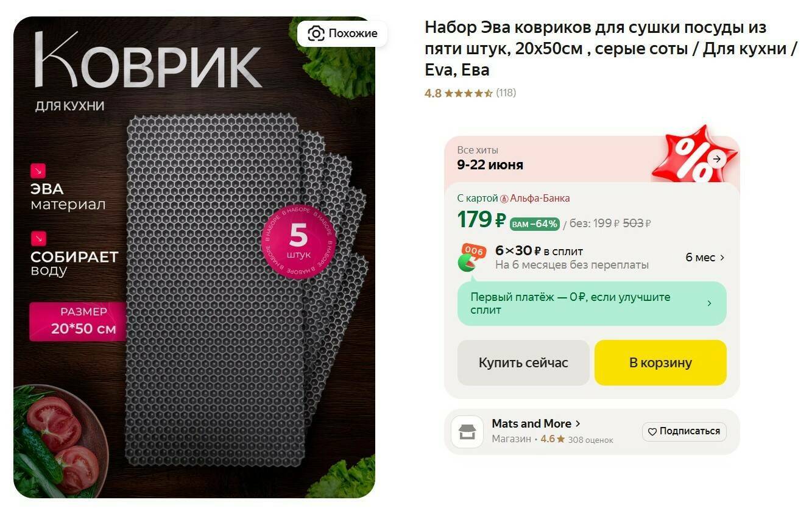Open the round arrow on Все хиты banner

[x=718, y=159]
